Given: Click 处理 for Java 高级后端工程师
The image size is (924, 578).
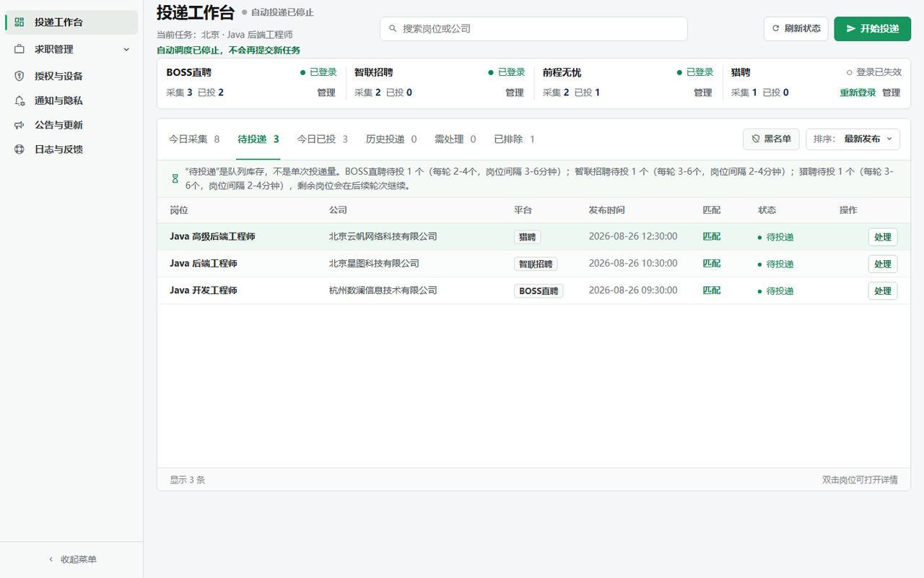Looking at the screenshot, I should pyautogui.click(x=883, y=237).
